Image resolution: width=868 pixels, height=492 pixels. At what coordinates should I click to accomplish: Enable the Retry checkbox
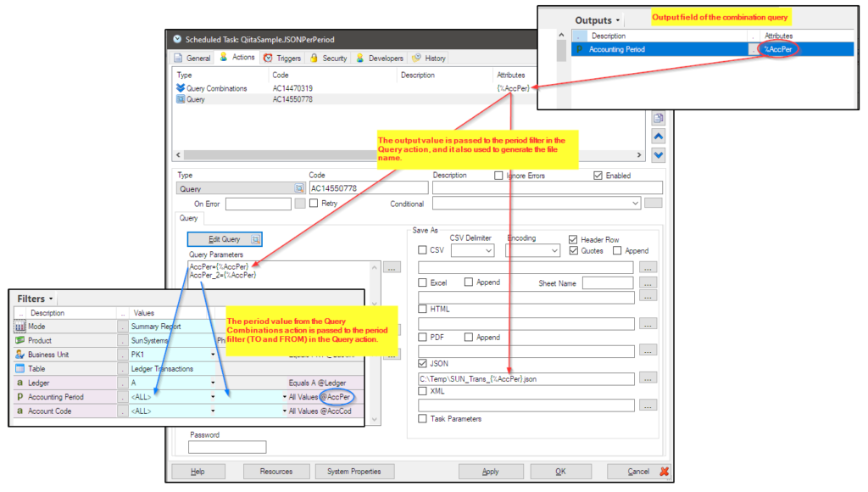[314, 204]
